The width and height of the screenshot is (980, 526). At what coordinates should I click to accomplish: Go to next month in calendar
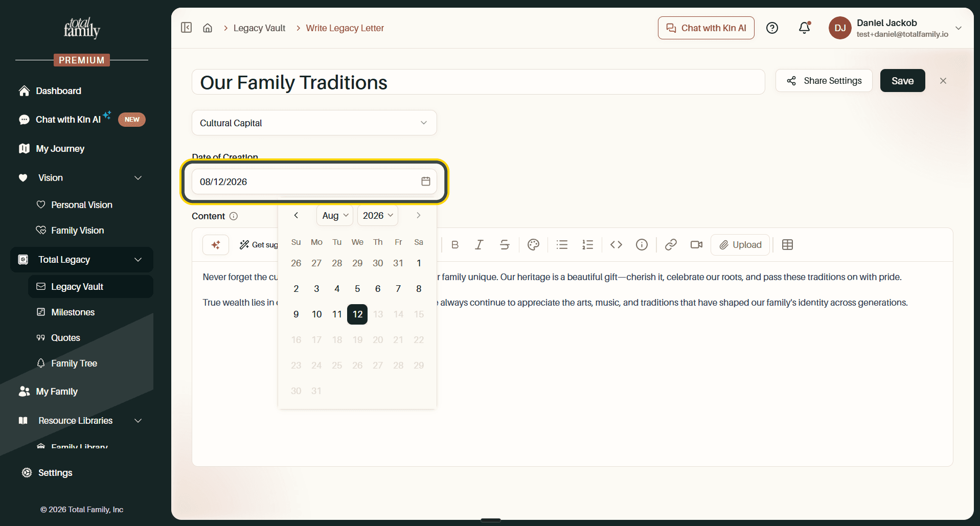pyautogui.click(x=418, y=216)
